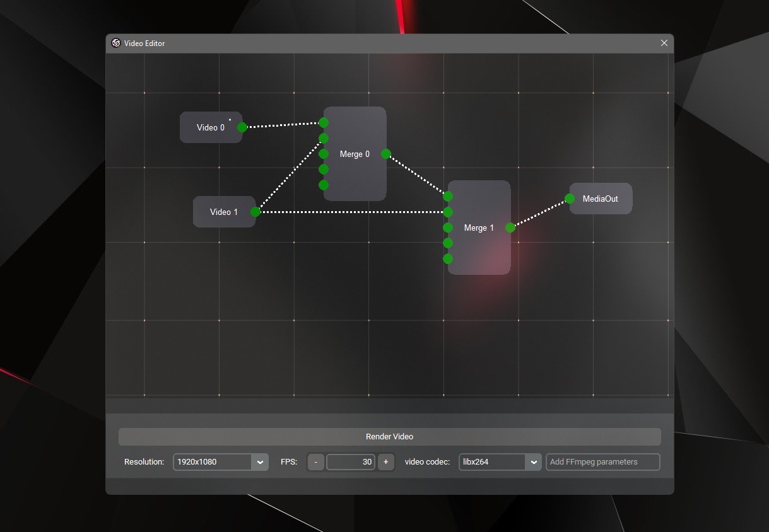
Task: Click the FPS value field showing 30
Action: pos(351,462)
